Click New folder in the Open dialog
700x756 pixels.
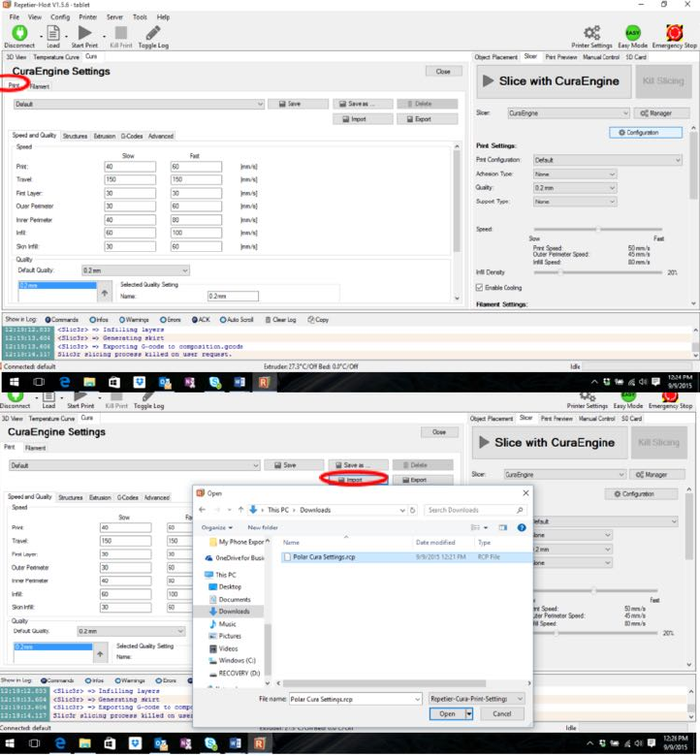tap(263, 527)
